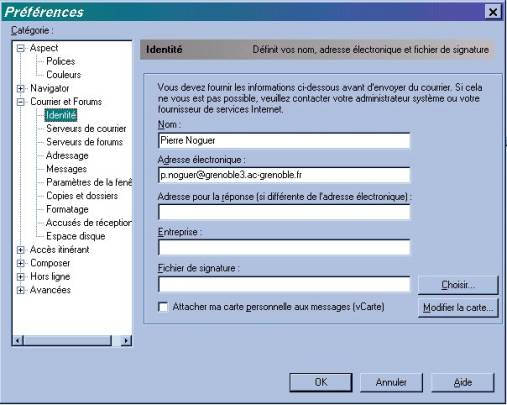
Task: Click the Nom text field
Action: tap(284, 140)
